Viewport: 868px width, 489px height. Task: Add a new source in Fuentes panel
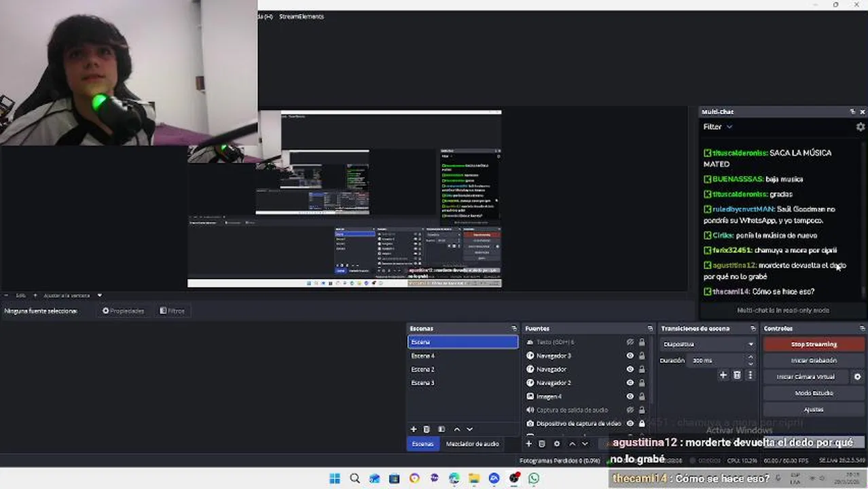[528, 443]
